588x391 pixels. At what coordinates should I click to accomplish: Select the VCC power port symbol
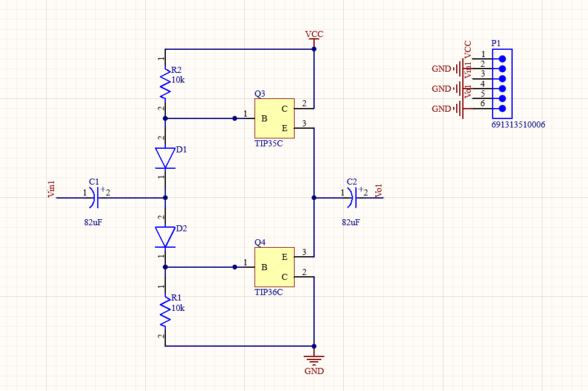click(314, 39)
